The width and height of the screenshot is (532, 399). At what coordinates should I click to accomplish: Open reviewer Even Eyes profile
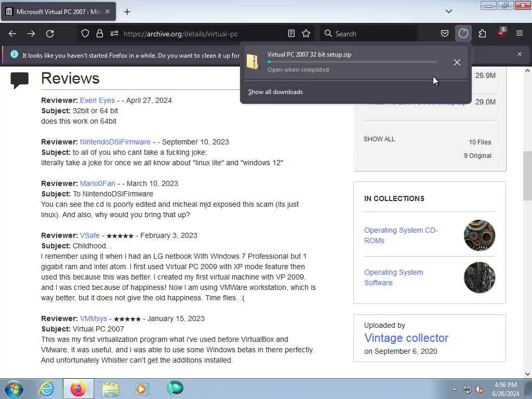(x=97, y=100)
